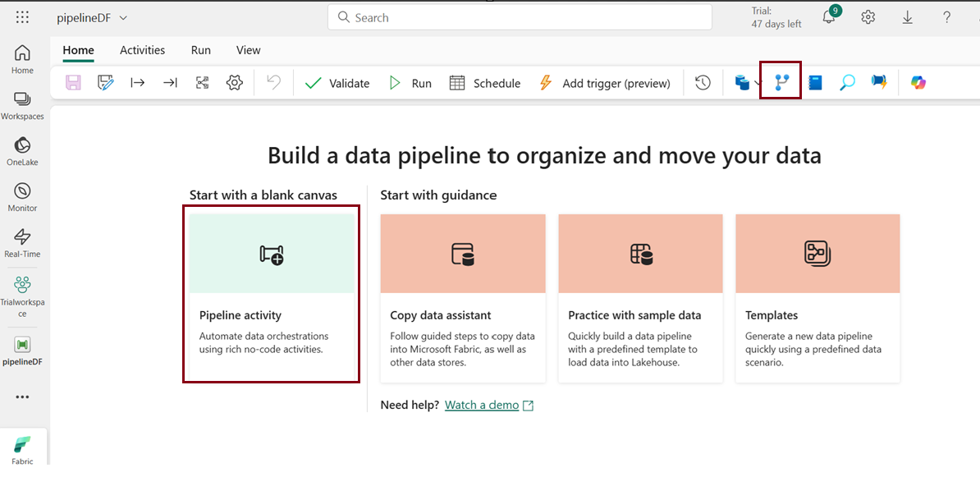Click the Fabric logo at bottom
The image size is (980, 486).
(22, 450)
